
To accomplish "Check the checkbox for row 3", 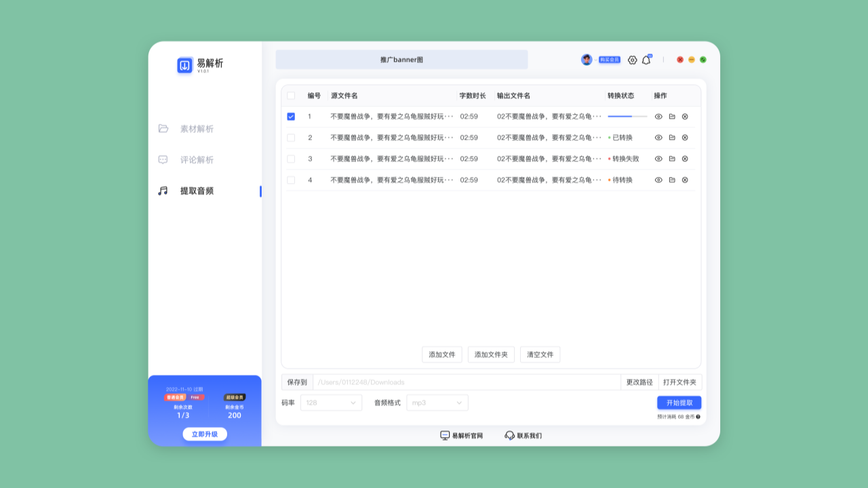I will click(292, 158).
